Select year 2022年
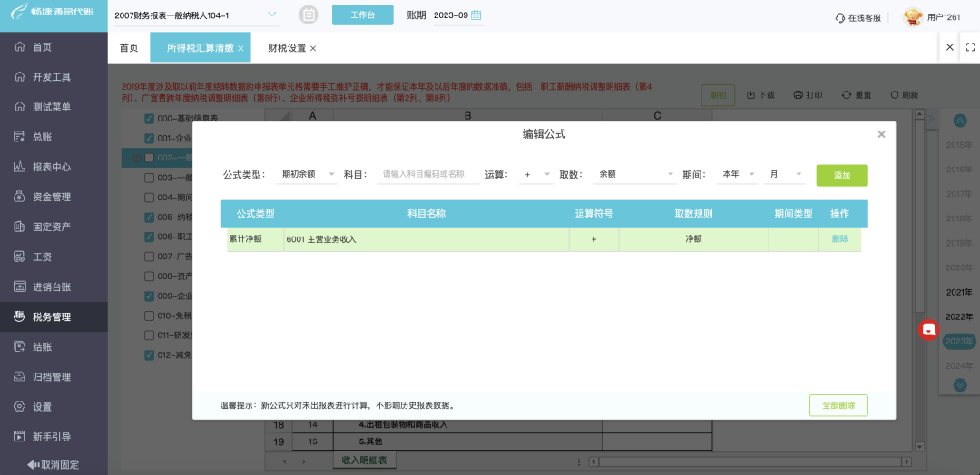The image size is (980, 475). tap(959, 316)
